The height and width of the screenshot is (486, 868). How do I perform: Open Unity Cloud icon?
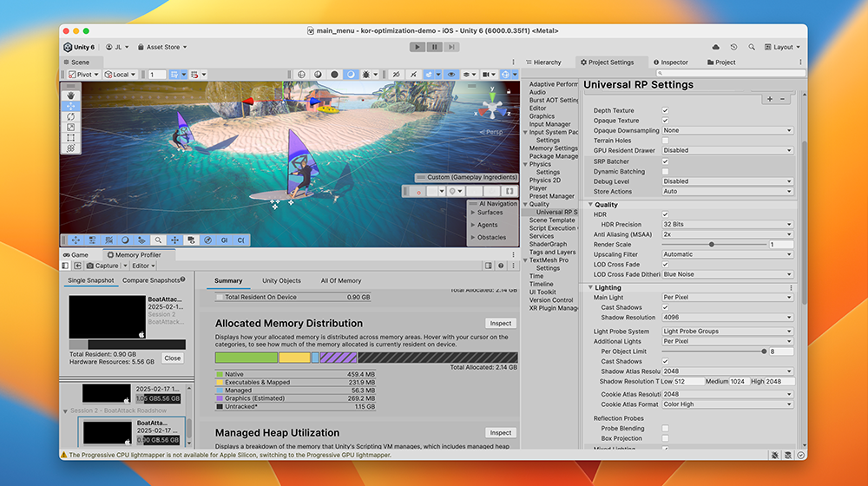click(716, 47)
